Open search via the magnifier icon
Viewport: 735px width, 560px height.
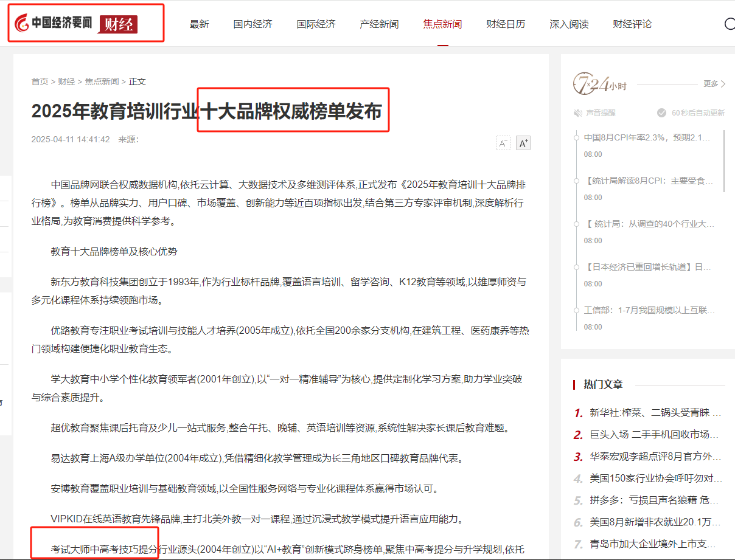click(x=730, y=24)
